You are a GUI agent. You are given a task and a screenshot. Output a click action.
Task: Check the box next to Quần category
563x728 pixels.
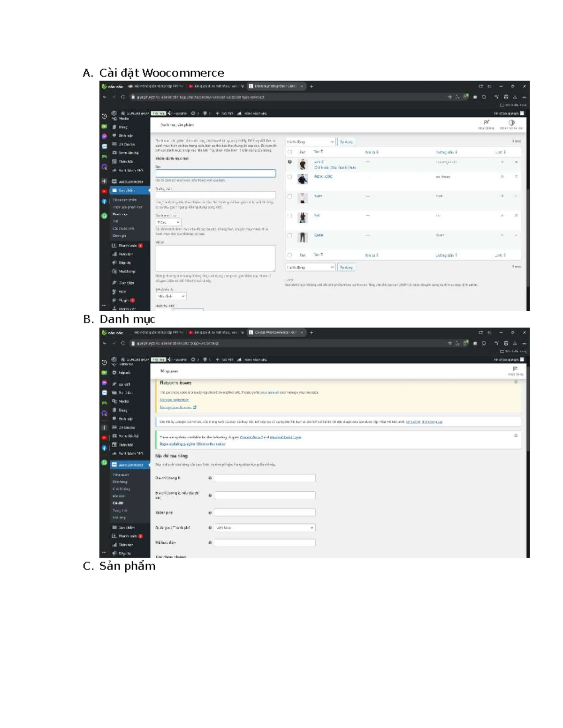(289, 235)
